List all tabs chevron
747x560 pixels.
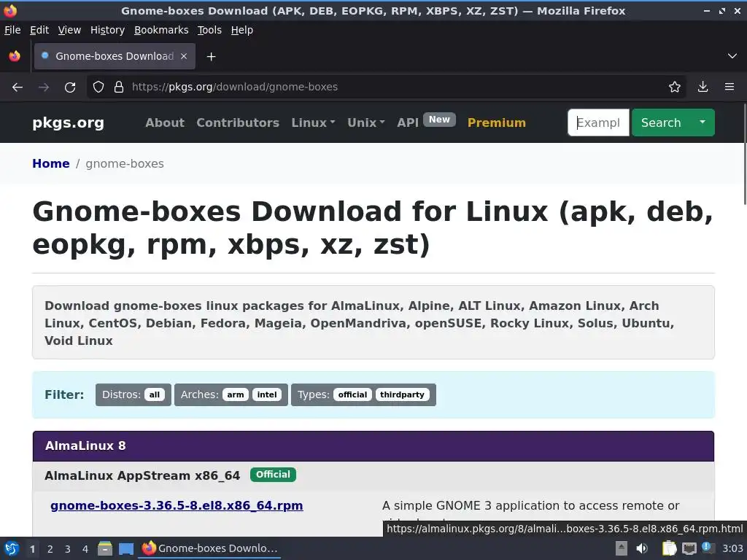click(x=732, y=56)
